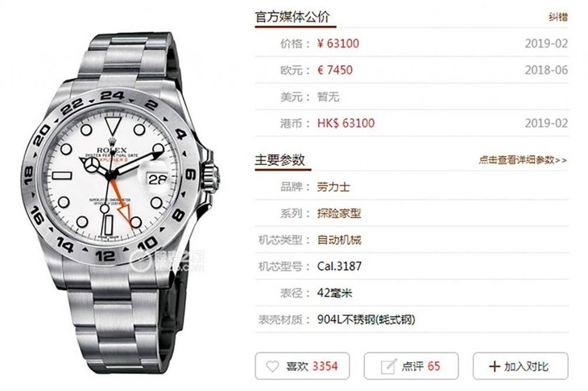
Task: Click the heart icon beside 喜欢
Action: click(x=272, y=366)
